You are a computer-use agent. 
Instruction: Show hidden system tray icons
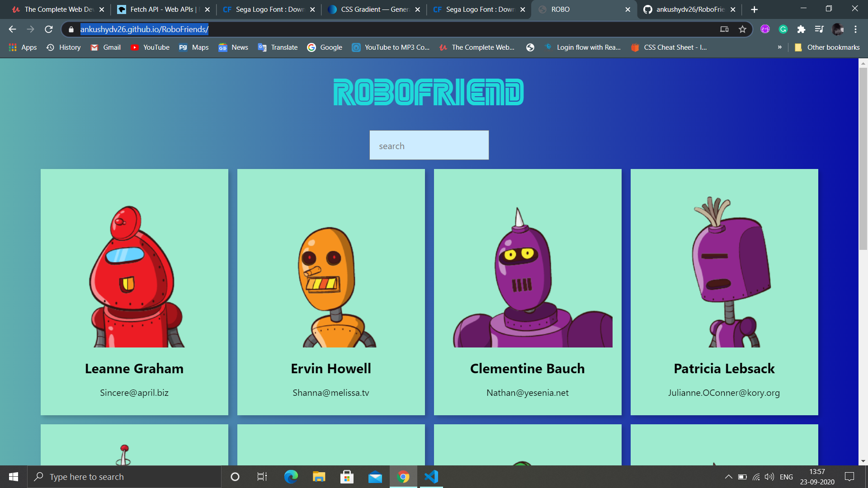pos(728,477)
